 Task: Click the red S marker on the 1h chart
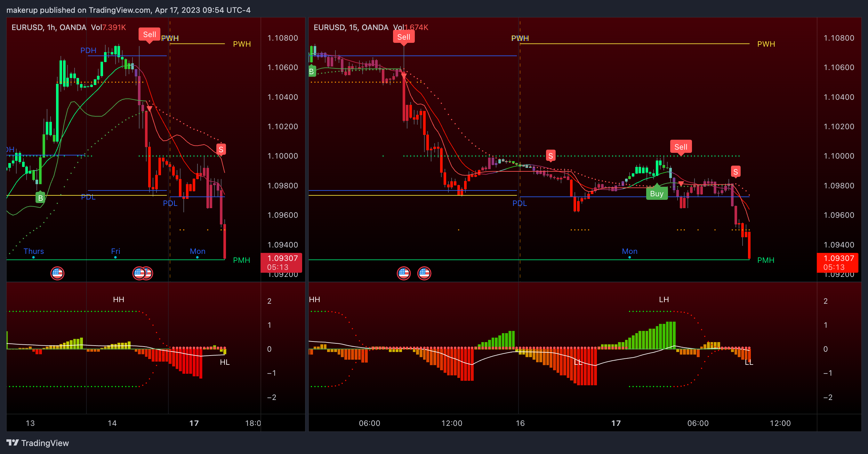pos(221,149)
